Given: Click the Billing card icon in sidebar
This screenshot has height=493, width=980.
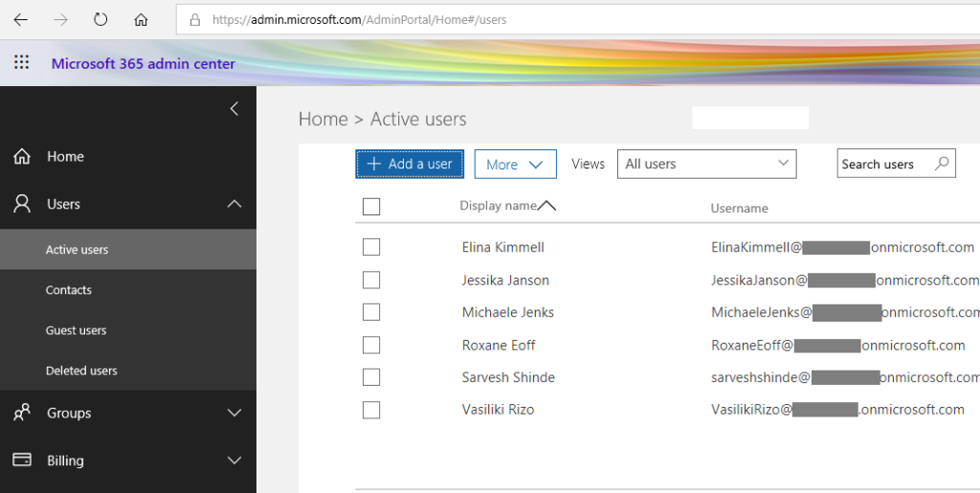Looking at the screenshot, I should click(22, 459).
